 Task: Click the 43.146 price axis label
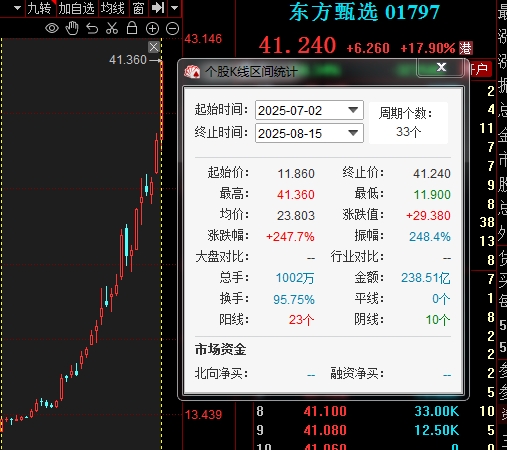pos(203,39)
